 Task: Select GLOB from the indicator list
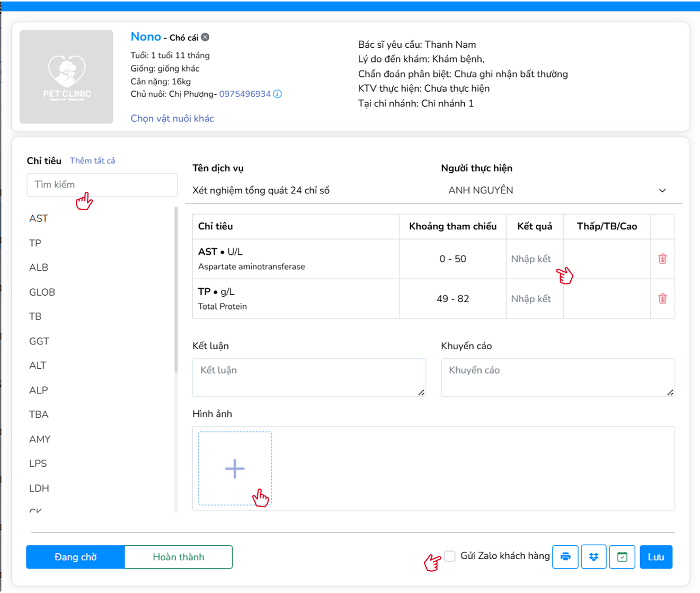tap(42, 292)
